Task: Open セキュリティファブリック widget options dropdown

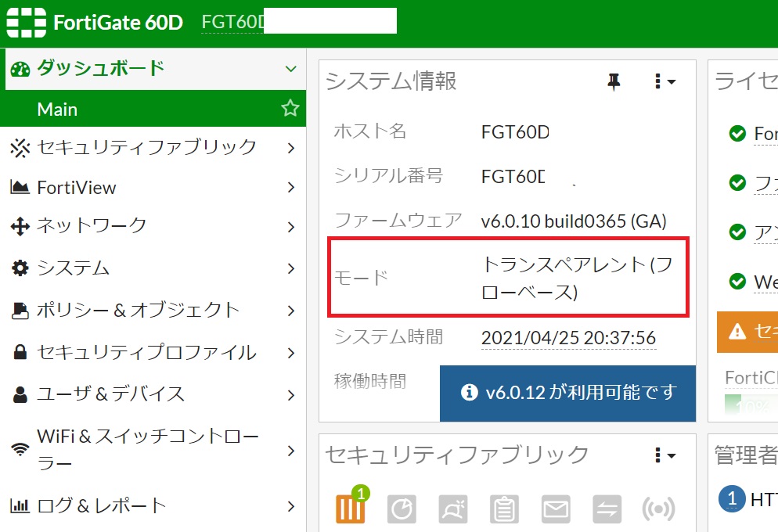Action: 665,455
